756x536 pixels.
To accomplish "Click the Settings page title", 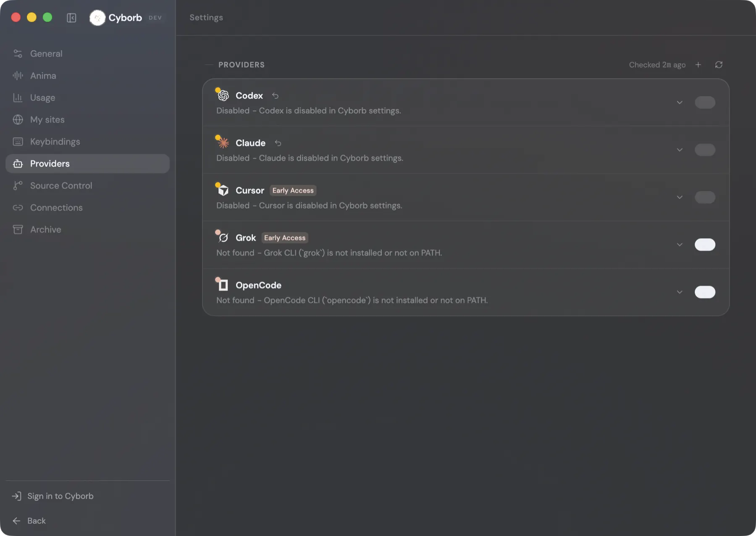I will (206, 18).
